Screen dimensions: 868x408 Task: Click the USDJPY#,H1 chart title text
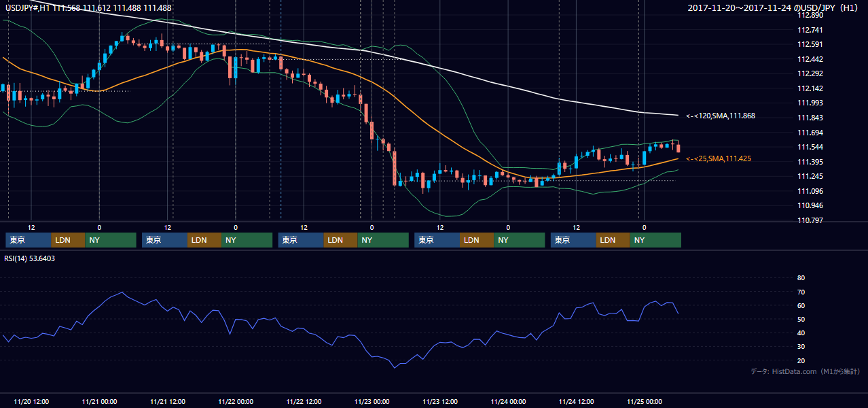(x=88, y=7)
